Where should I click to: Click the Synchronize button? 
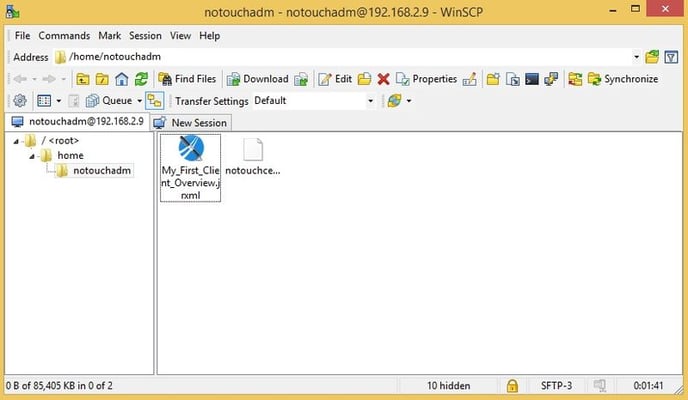coord(623,79)
